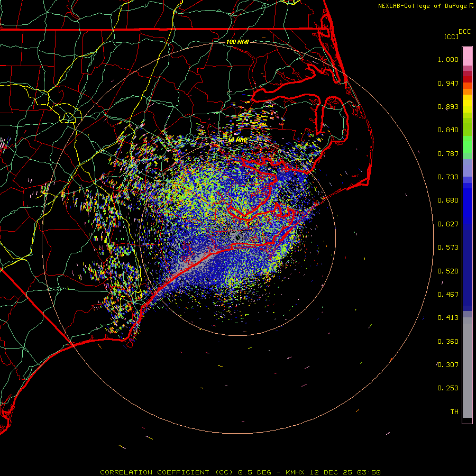Screen dimensions: 476x476
Task: Click the 0.947 color scale value
Action: (x=448, y=83)
